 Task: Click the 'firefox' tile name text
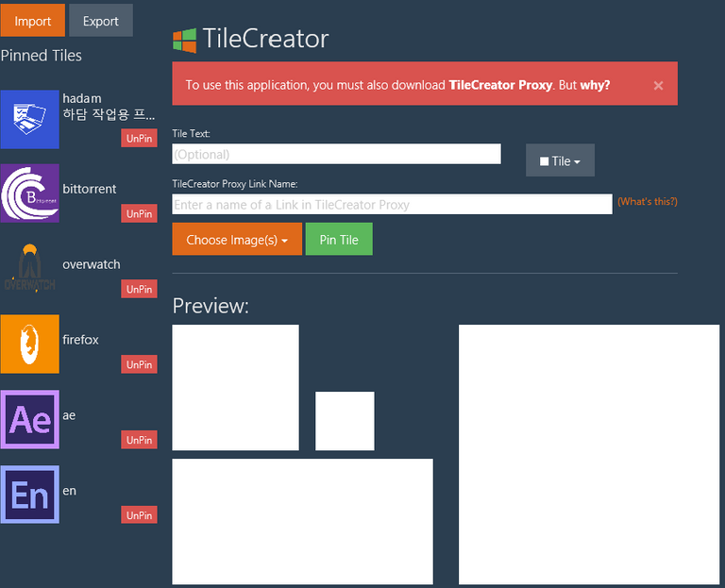80,340
